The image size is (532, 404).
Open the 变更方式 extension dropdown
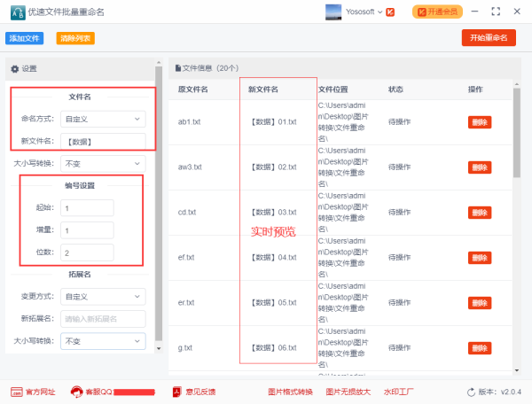pos(103,297)
